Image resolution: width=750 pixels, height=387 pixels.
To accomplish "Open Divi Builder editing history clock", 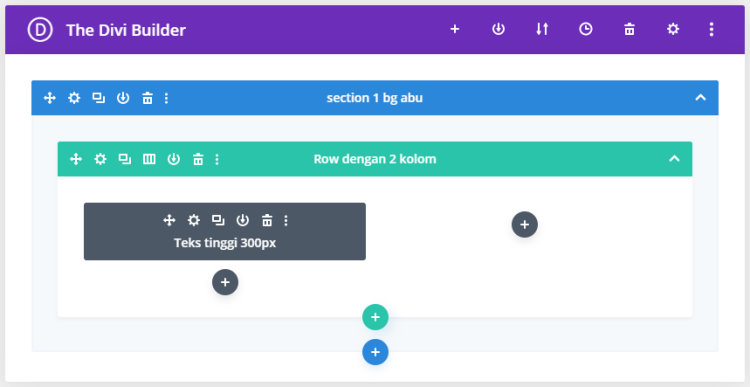I will pyautogui.click(x=585, y=30).
